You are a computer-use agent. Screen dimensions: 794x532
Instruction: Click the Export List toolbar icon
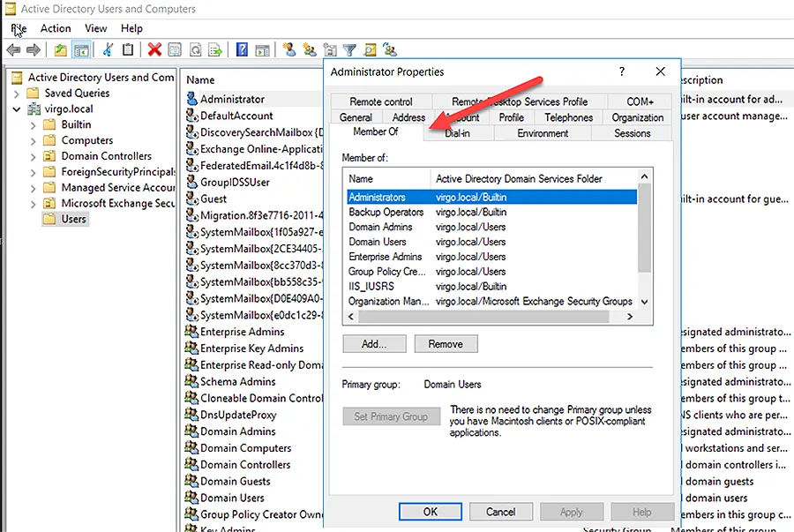[215, 49]
